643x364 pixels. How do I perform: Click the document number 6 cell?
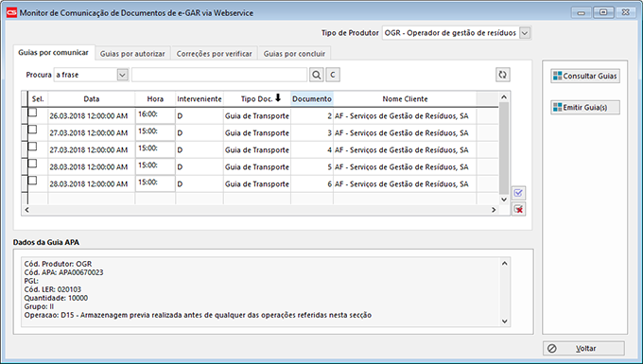pos(312,184)
